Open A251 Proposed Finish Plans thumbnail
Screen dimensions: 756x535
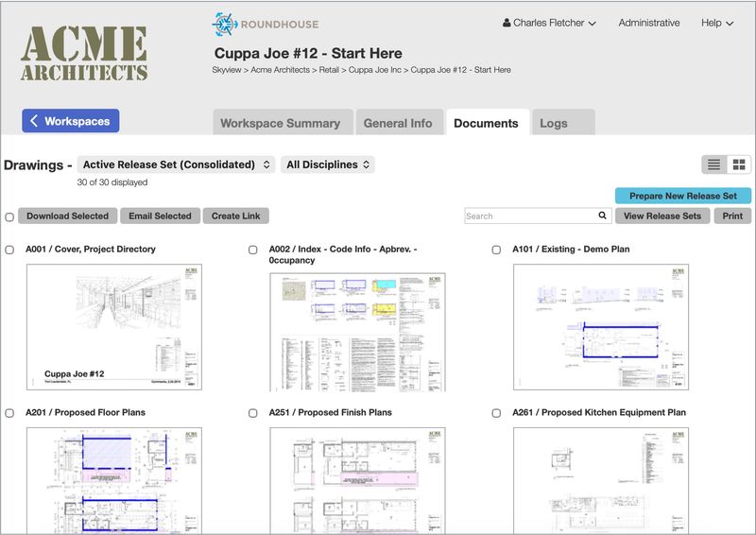click(x=357, y=480)
